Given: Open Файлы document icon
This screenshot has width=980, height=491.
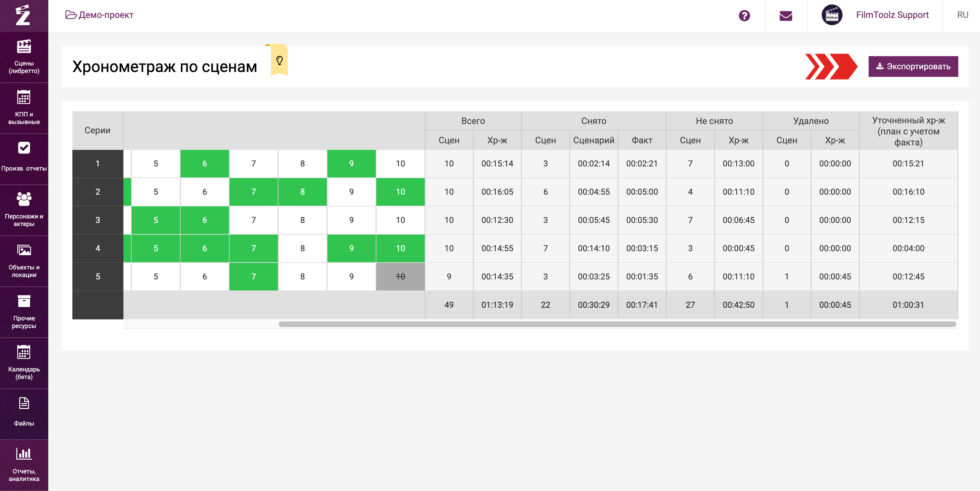Looking at the screenshot, I should [x=23, y=403].
